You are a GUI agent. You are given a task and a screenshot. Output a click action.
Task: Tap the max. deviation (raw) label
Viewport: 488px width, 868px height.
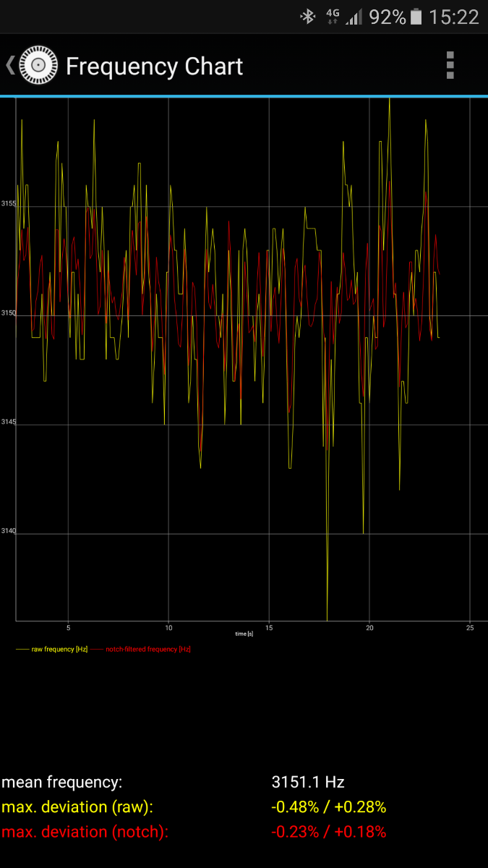[77, 807]
